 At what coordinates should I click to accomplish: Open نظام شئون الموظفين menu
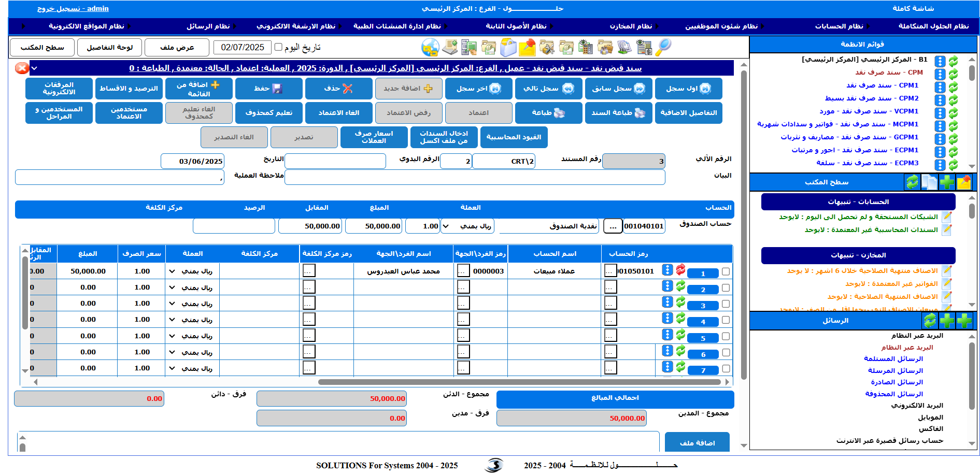tap(721, 26)
